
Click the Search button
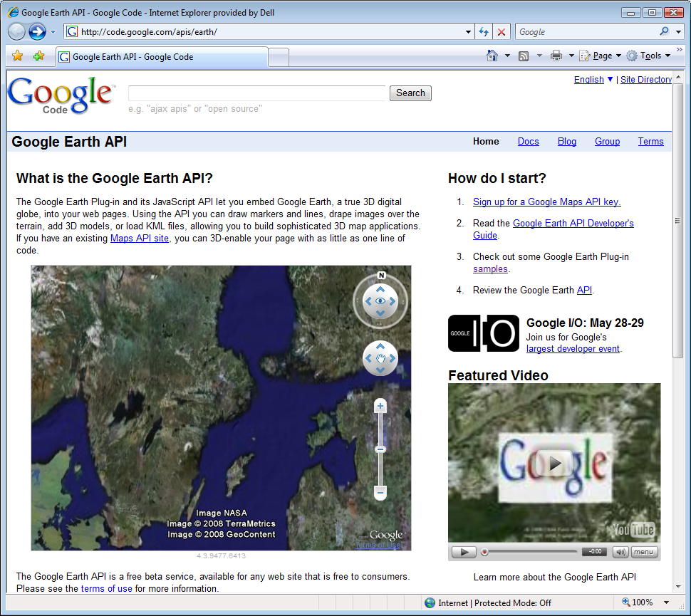tap(410, 93)
